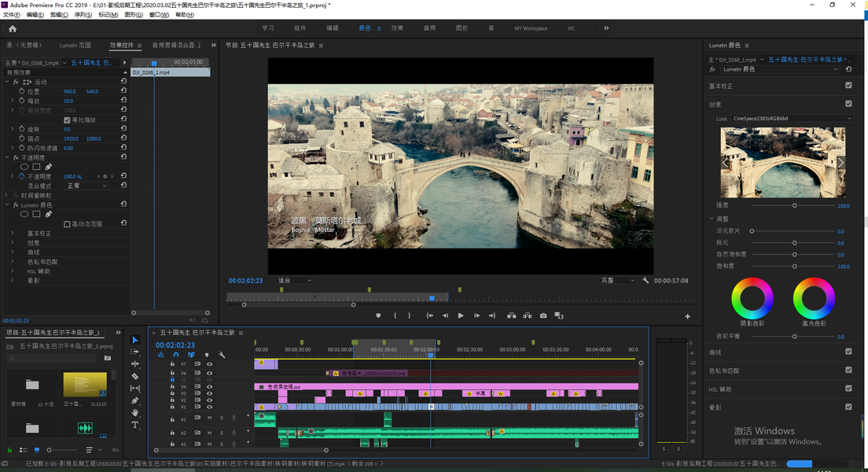
Task: Hide track V7 with its eye icon
Action: pos(210,364)
